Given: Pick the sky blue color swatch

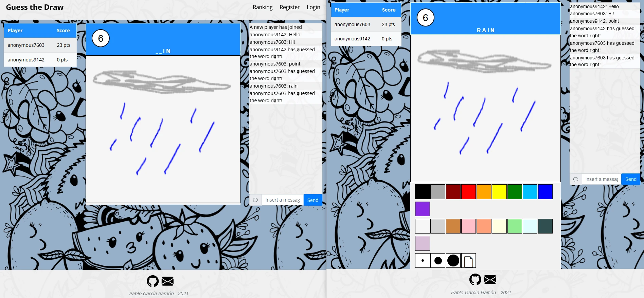Looking at the screenshot, I should click(x=530, y=192).
